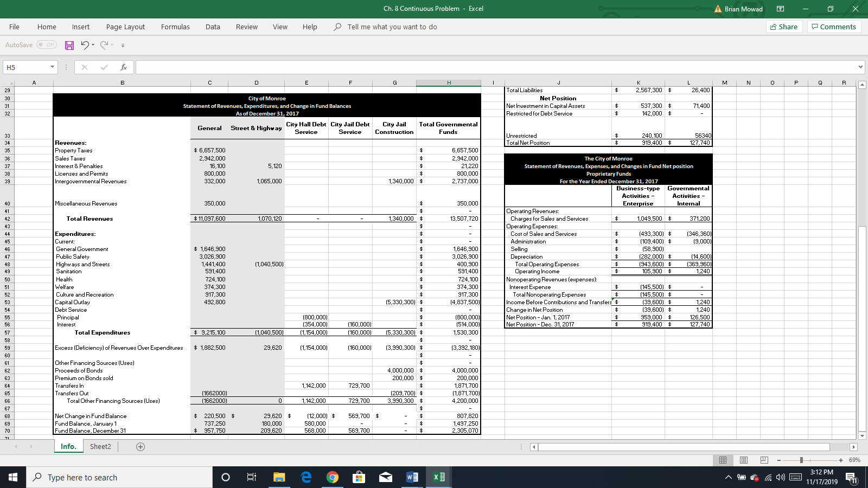Image resolution: width=868 pixels, height=488 pixels.
Task: Open the Insert Function fx icon
Action: [x=124, y=67]
